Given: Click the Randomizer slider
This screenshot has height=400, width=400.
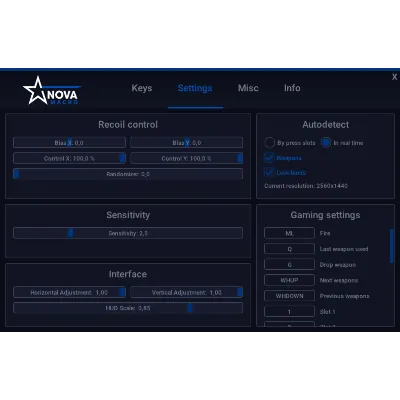Looking at the screenshot, I should (128, 174).
